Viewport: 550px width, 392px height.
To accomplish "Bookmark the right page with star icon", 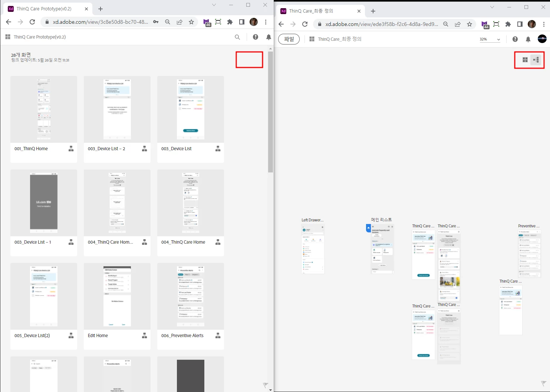I will (x=470, y=24).
